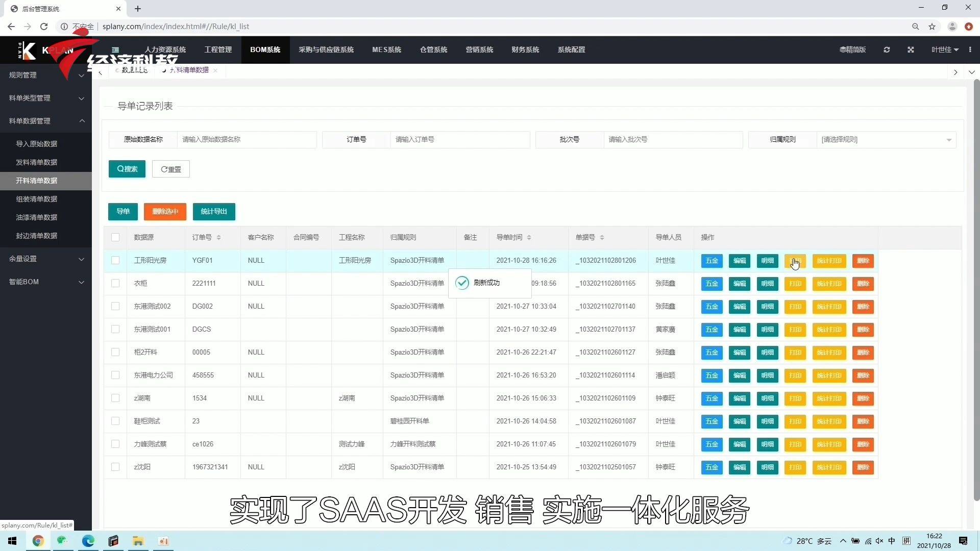The image size is (980, 551).
Task: Open notification center icon in tray
Action: pos(963,541)
